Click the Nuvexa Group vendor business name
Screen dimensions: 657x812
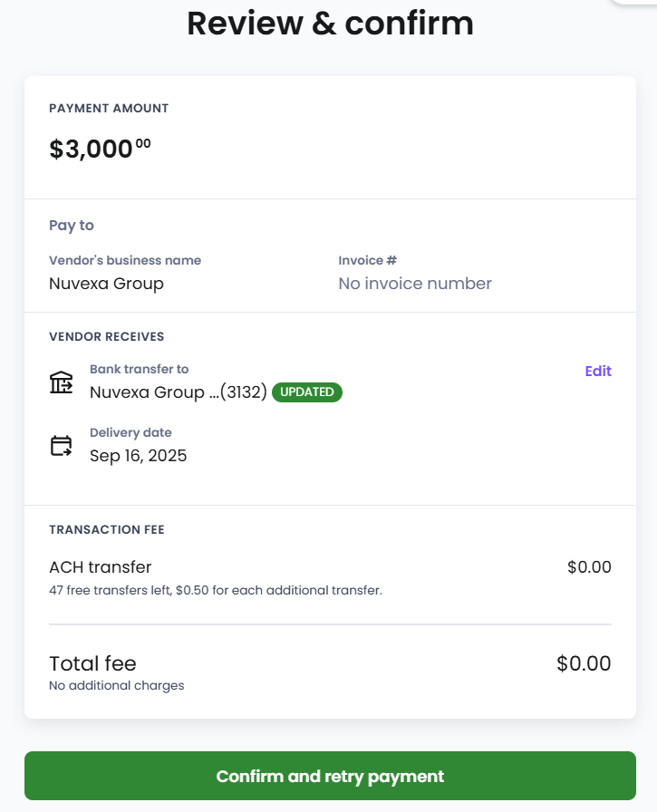point(106,284)
